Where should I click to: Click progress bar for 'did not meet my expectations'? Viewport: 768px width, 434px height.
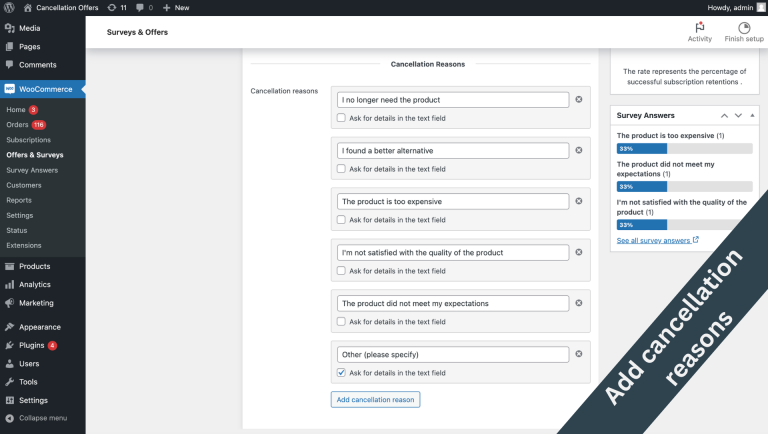(684, 187)
